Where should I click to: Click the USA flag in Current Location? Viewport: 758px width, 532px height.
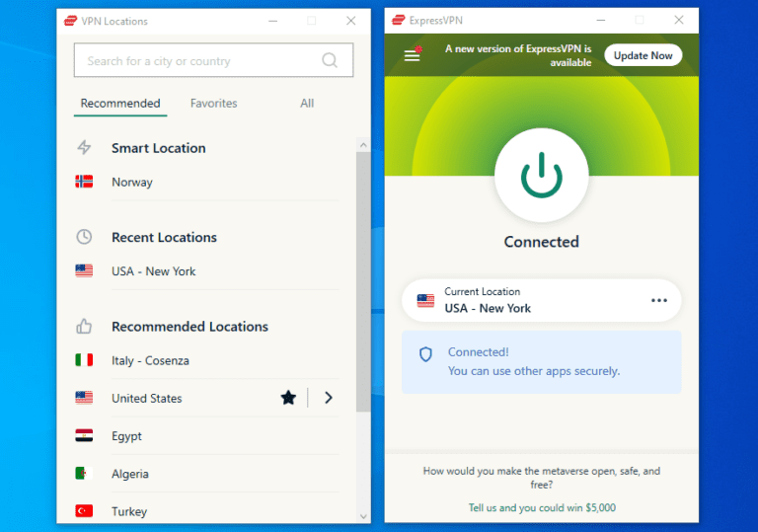click(425, 300)
